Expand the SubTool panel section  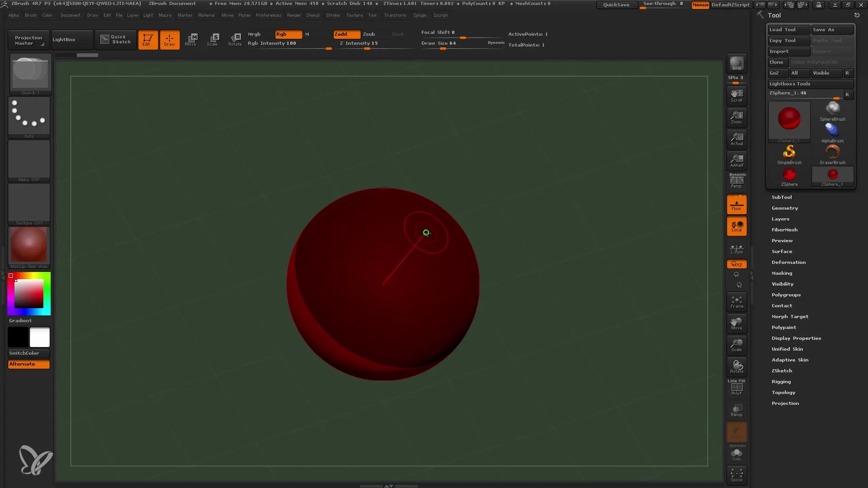pyautogui.click(x=782, y=197)
